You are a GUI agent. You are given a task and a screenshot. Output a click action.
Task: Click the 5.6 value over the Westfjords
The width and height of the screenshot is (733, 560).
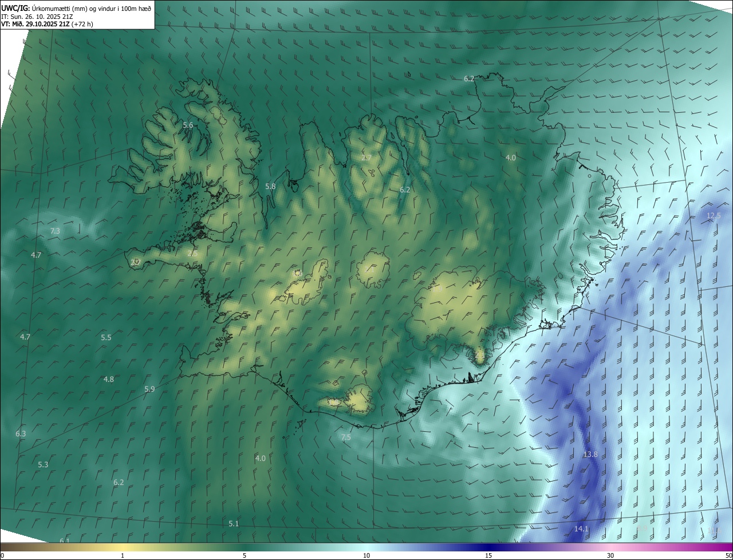188,125
